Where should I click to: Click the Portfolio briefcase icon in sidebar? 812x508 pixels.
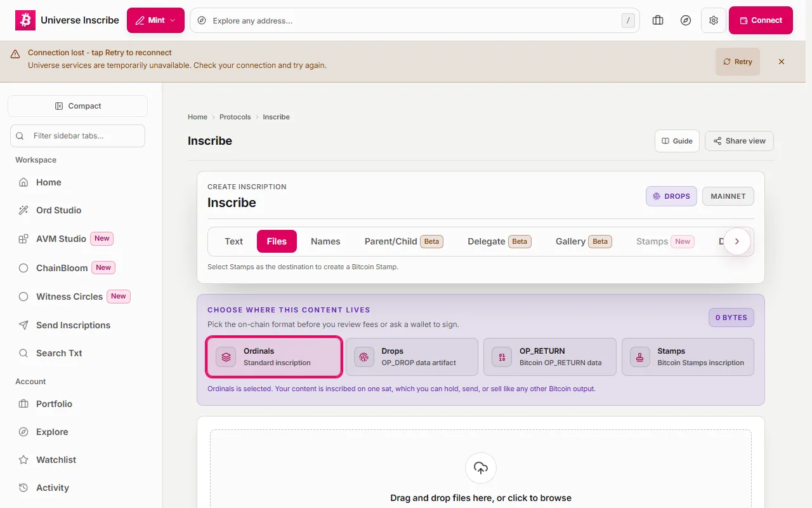click(x=23, y=404)
